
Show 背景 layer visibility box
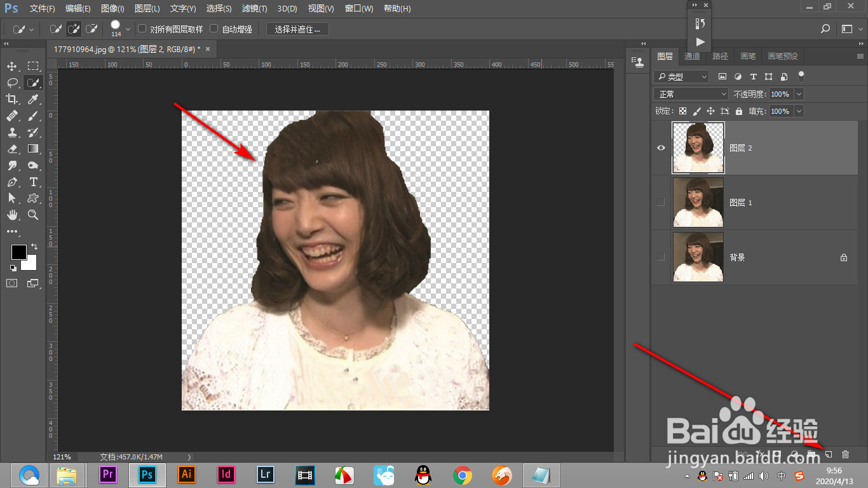coord(661,257)
